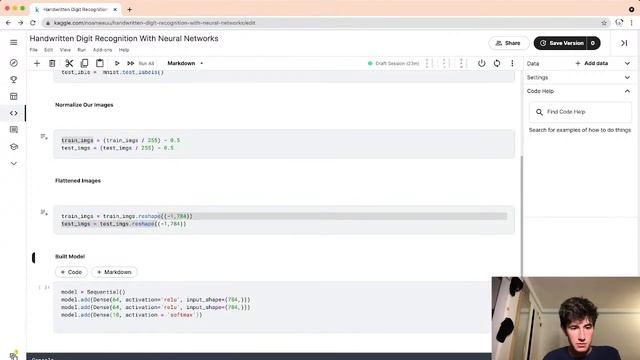Screen dimensions: 640x360
Task: Collapse the right sidebar panel
Action: (624, 43)
